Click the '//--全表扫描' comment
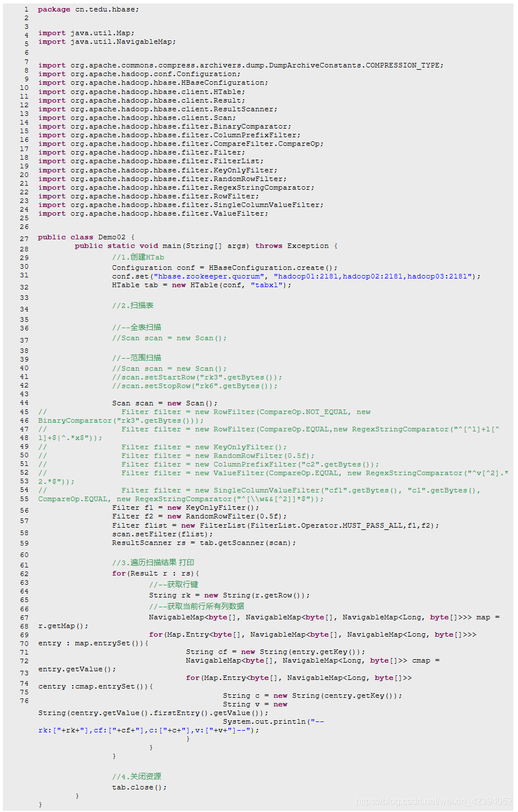 137,327
